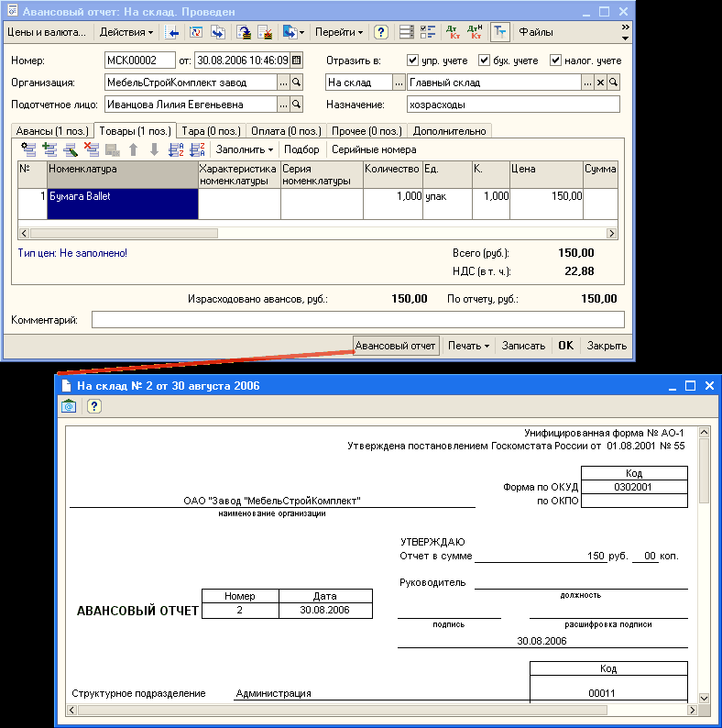Add a new row to goods table
Image resolution: width=722 pixels, height=728 pixels.
pos(28,149)
